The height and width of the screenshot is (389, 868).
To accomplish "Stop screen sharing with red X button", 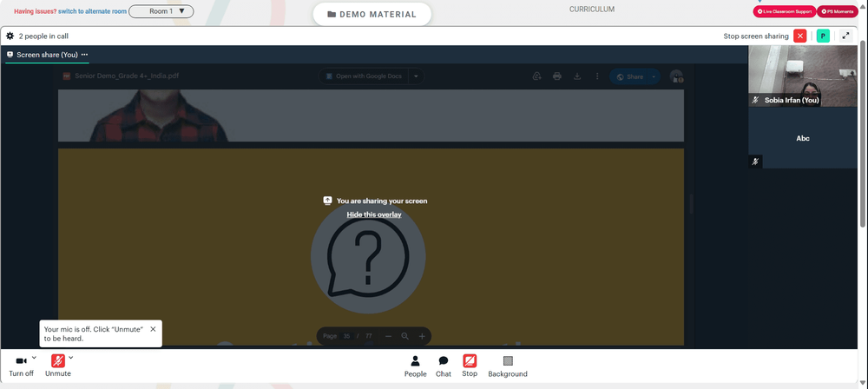I will coord(799,36).
